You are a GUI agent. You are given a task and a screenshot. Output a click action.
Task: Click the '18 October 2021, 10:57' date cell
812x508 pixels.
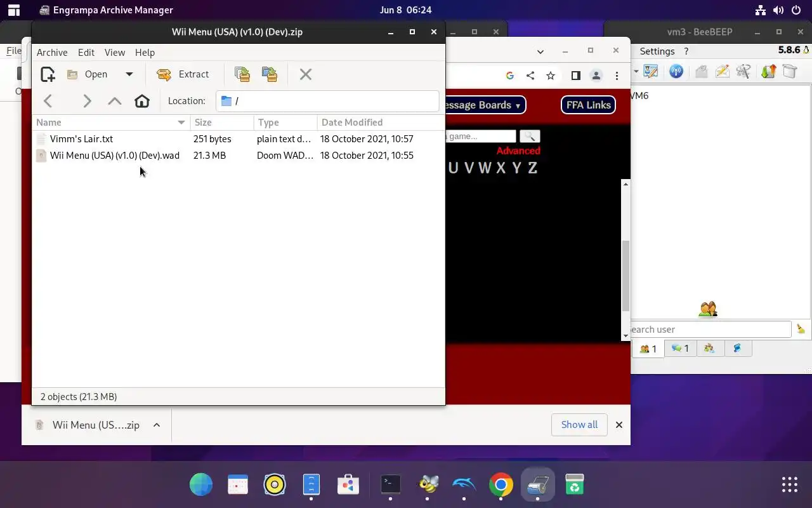(367, 139)
